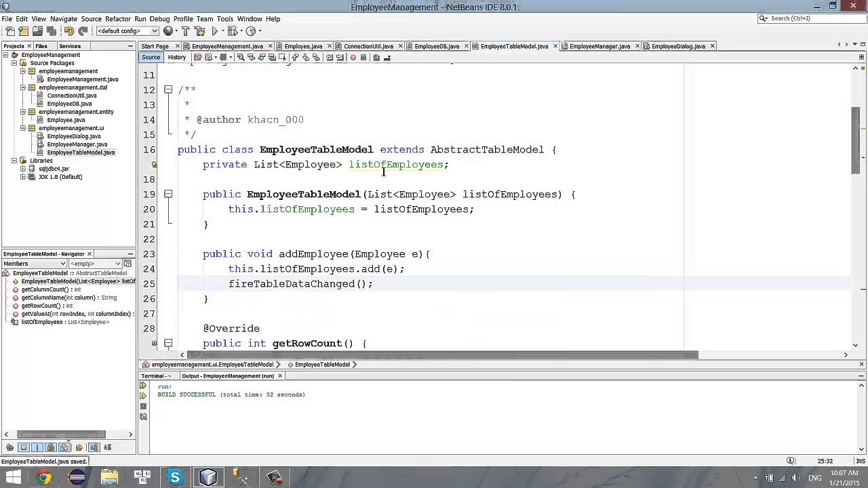The width and height of the screenshot is (868, 488).
Task: Click the Undo arrow icon
Action: [x=68, y=31]
